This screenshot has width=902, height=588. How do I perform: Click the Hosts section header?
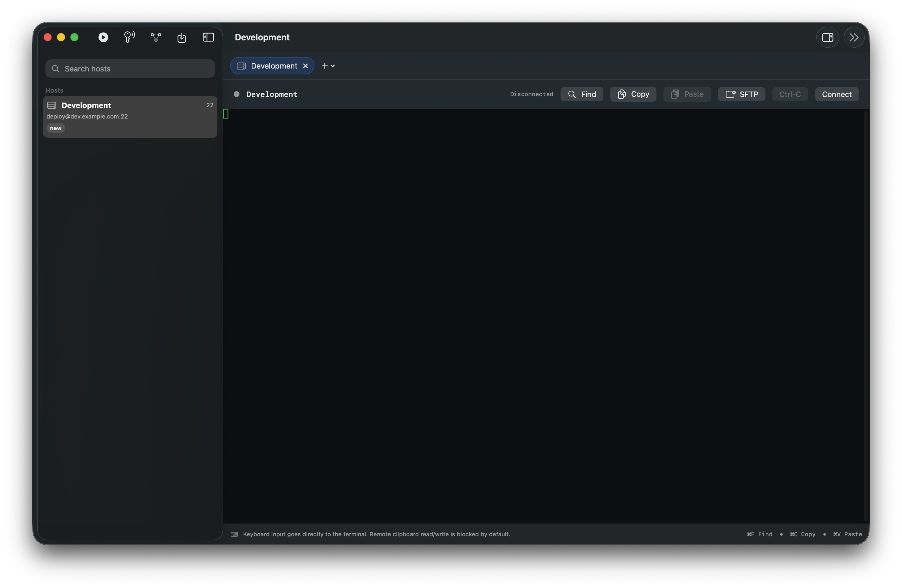click(54, 90)
